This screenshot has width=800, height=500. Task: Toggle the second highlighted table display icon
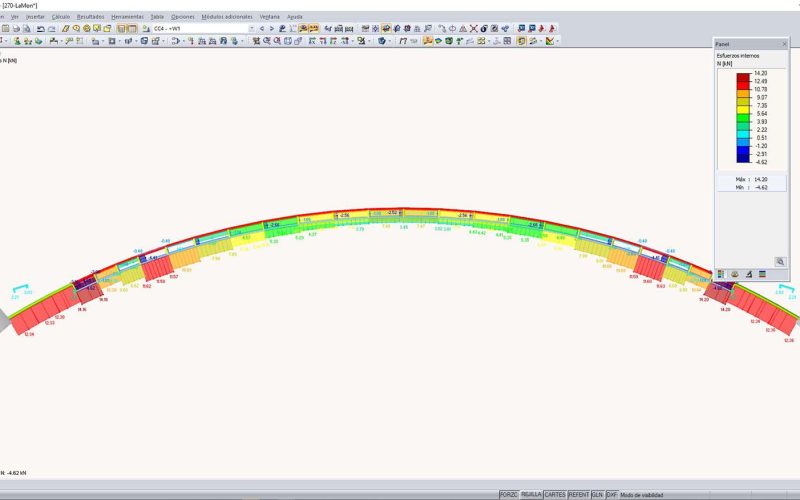tap(133, 29)
